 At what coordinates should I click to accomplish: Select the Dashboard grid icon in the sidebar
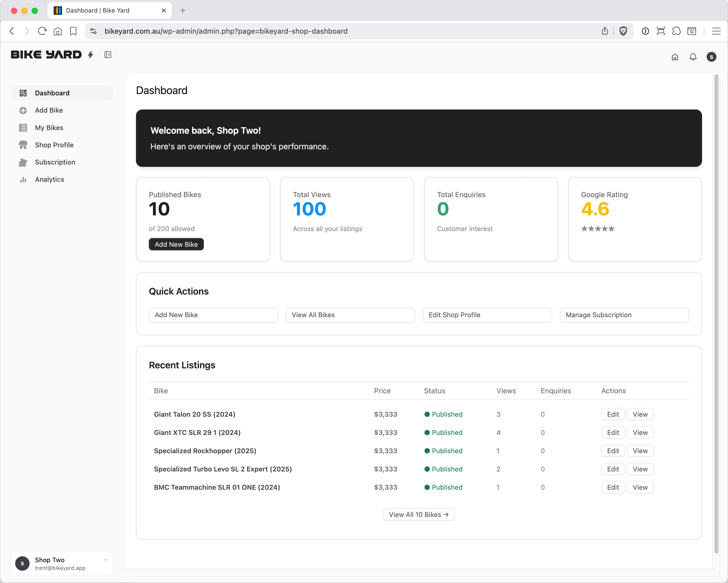pyautogui.click(x=23, y=93)
